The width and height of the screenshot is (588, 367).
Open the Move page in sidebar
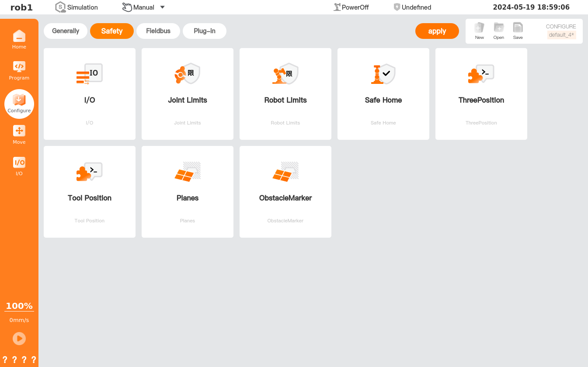pyautogui.click(x=19, y=135)
